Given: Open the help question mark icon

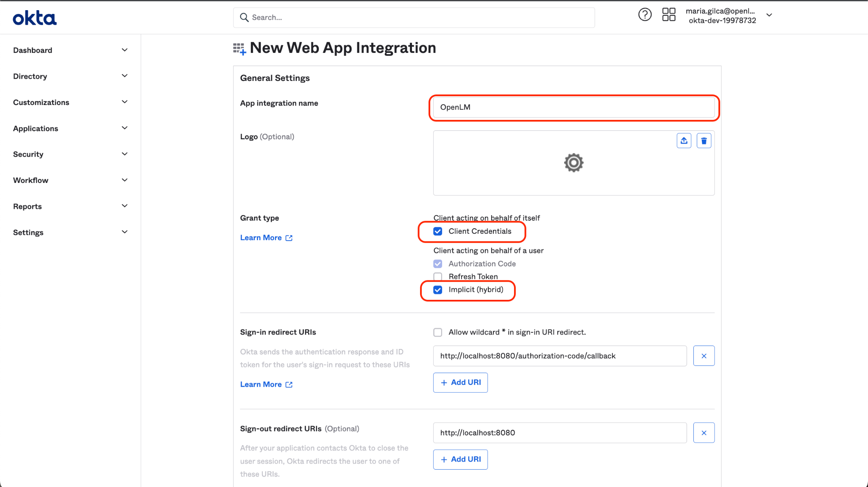Looking at the screenshot, I should click(x=645, y=15).
